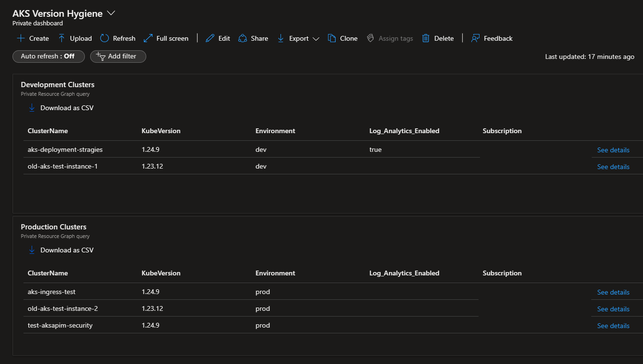Screen dimensions: 643x364
Task: Click the Edit pencil icon
Action: click(210, 38)
